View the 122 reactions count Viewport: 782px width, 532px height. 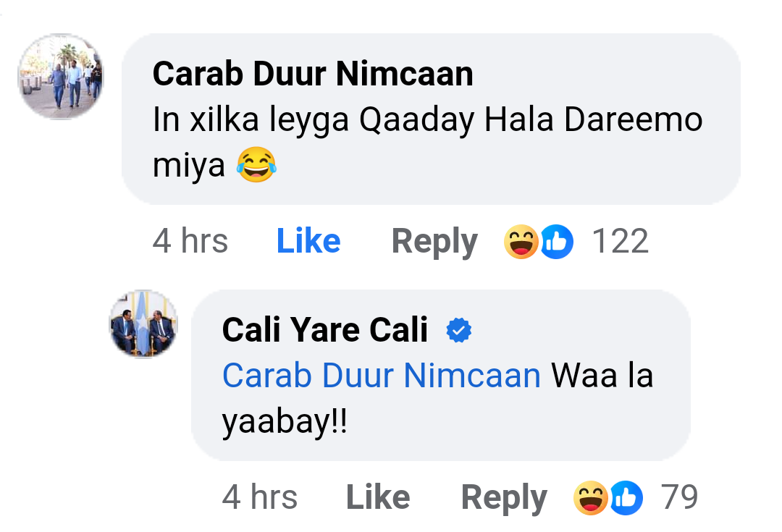point(620,241)
